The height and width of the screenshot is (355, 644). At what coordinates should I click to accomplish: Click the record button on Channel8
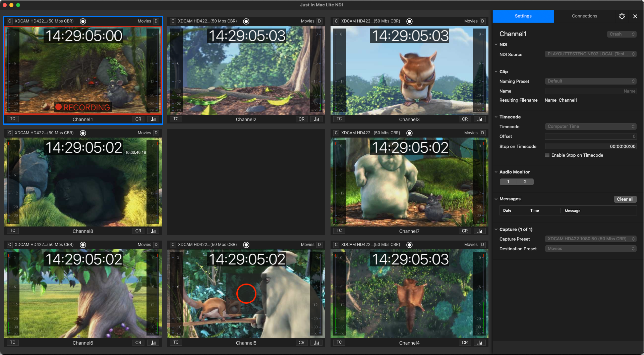83,133
